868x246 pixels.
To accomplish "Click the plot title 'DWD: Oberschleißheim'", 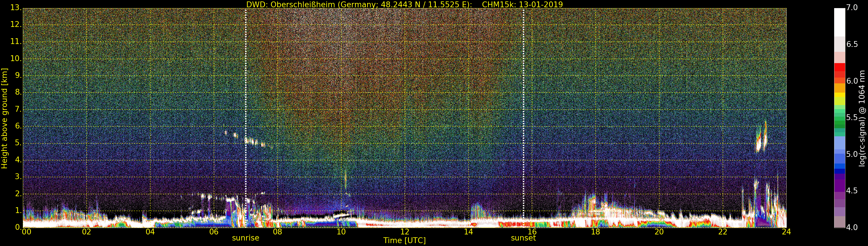I will (290, 4).
